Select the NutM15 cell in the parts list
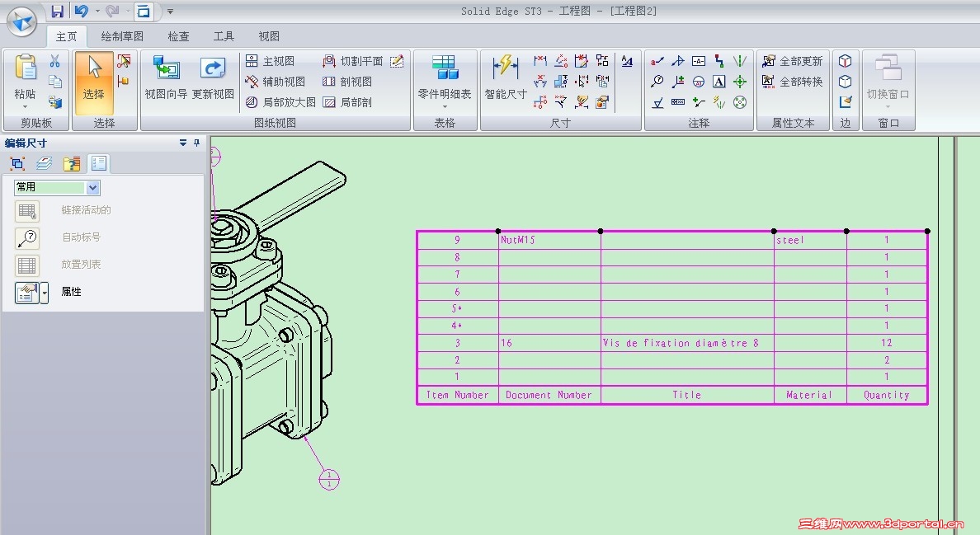The image size is (980, 535). pyautogui.click(x=549, y=241)
